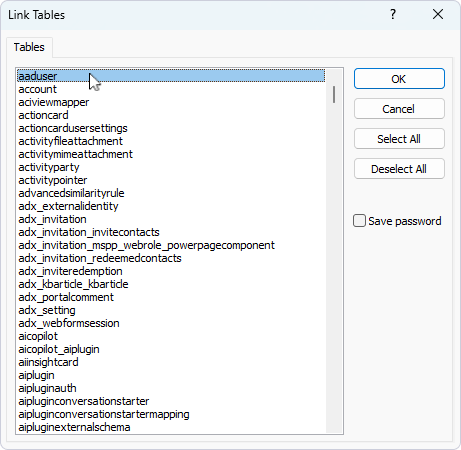Select the aiplugin table
Screen dimensions: 461x450
pyautogui.click(x=171, y=375)
